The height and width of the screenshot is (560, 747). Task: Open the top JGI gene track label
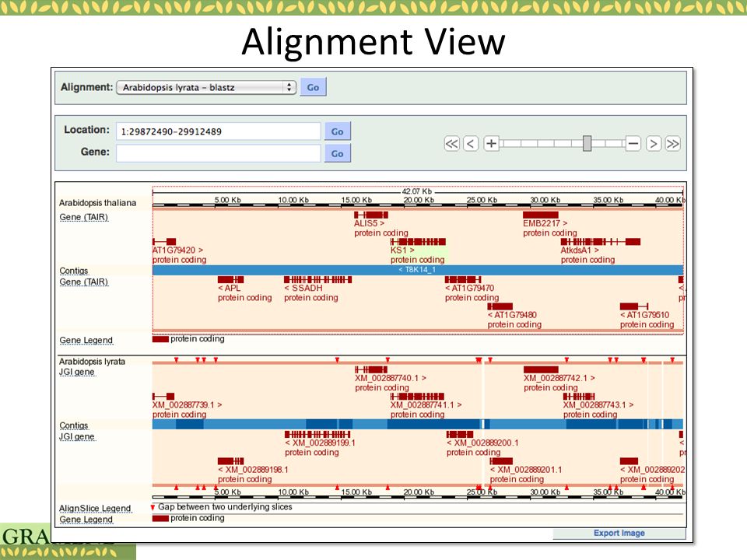pyautogui.click(x=77, y=372)
